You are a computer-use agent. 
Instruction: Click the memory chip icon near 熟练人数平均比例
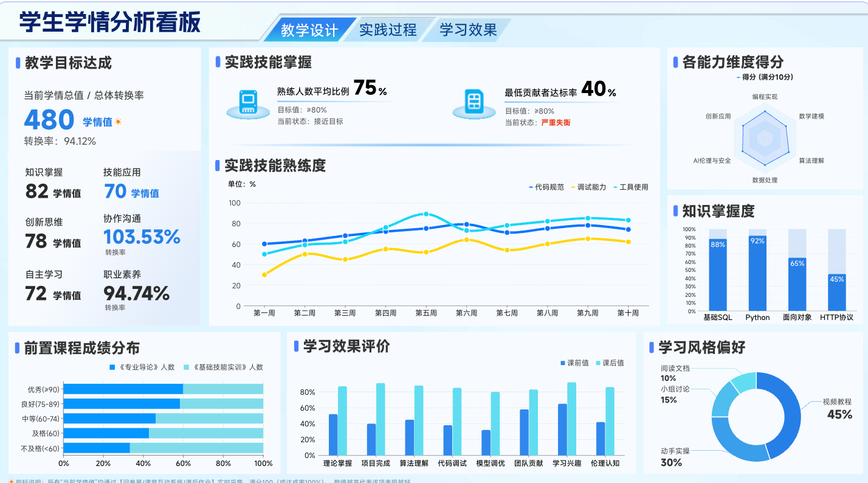tap(247, 103)
